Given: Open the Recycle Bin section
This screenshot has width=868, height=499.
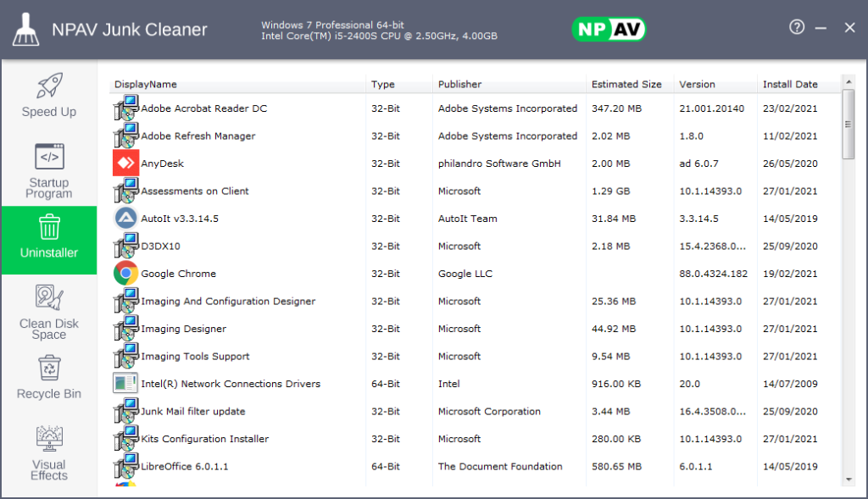Looking at the screenshot, I should [49, 369].
